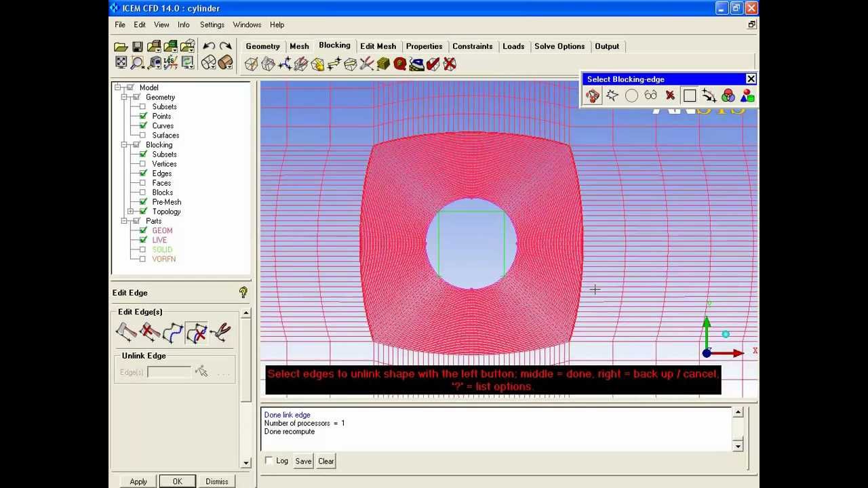This screenshot has width=868, height=488.
Task: Select Associate tool with hand icon
Action: click(317, 64)
